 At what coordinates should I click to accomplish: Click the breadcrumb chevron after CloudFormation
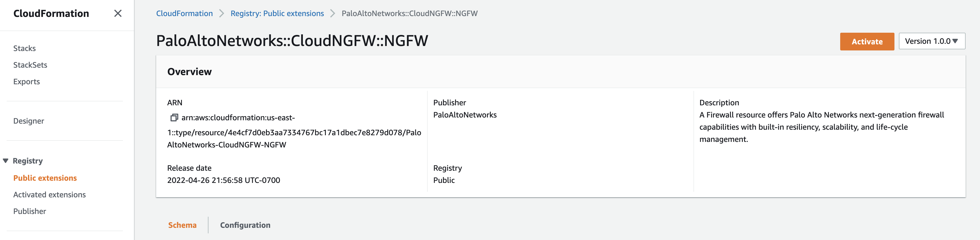[x=221, y=13]
